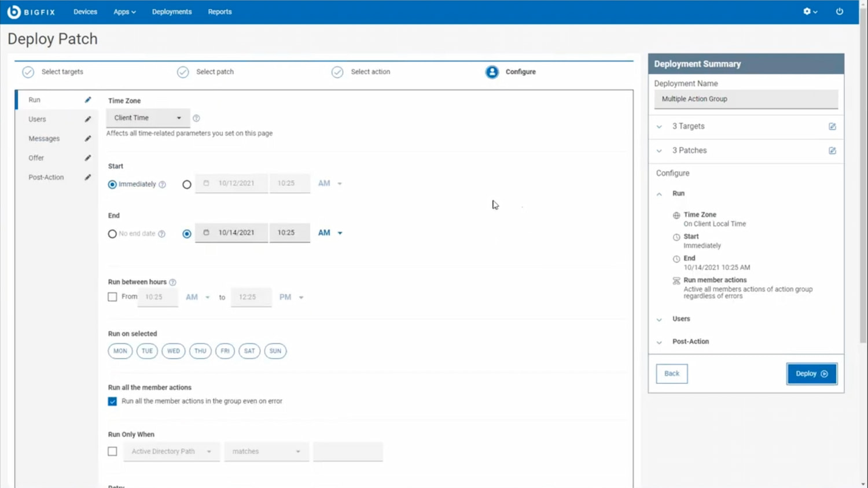Click the edit icon next to 3 Targets
The image size is (868, 488).
tap(832, 126)
